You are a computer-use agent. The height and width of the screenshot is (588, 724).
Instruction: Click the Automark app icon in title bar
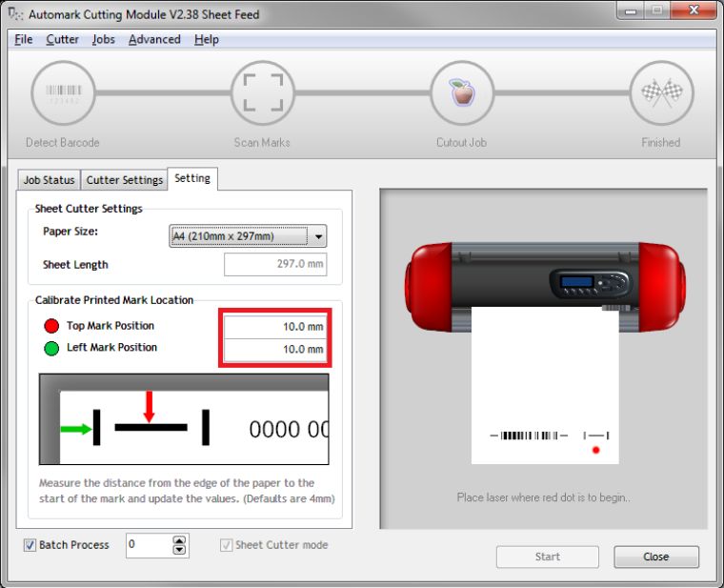tap(14, 14)
